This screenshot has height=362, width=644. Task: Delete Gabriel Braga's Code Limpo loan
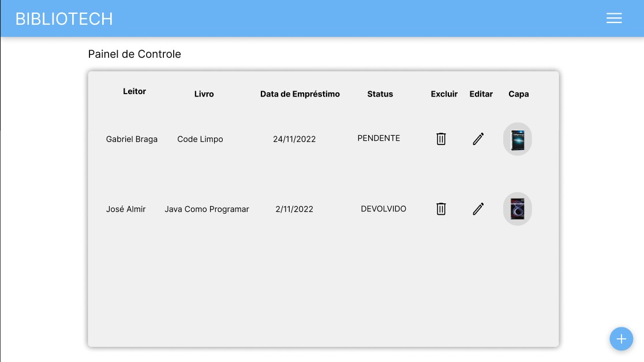[441, 139]
